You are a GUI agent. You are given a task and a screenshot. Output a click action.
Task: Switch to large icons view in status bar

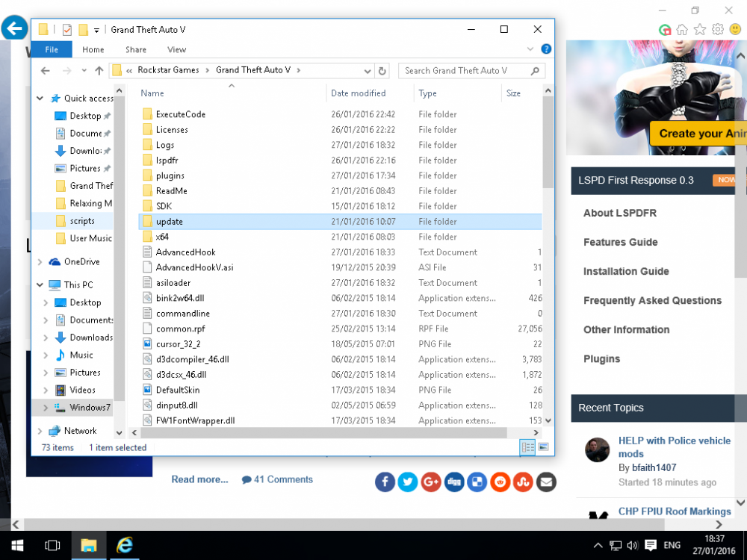(543, 447)
